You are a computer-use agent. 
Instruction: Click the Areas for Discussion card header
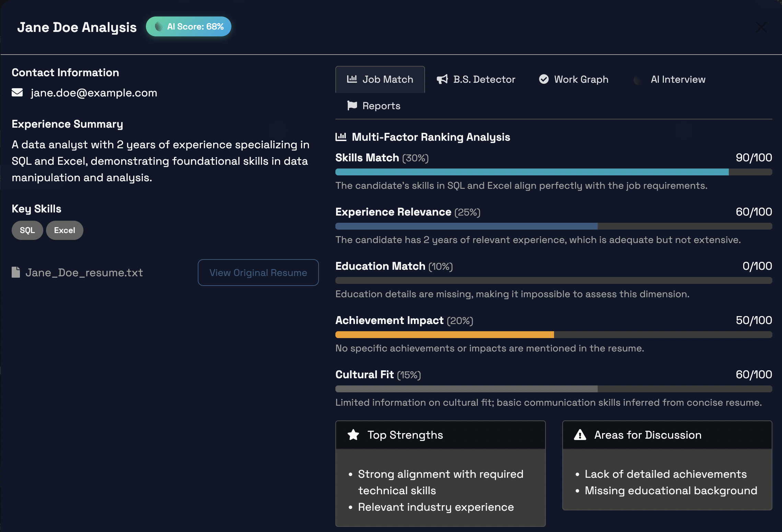coord(667,435)
